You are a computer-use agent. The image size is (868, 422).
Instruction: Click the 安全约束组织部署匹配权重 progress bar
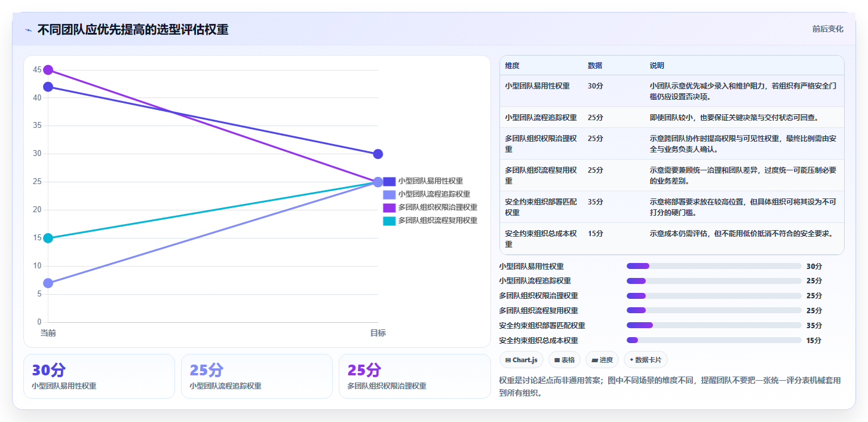click(714, 325)
